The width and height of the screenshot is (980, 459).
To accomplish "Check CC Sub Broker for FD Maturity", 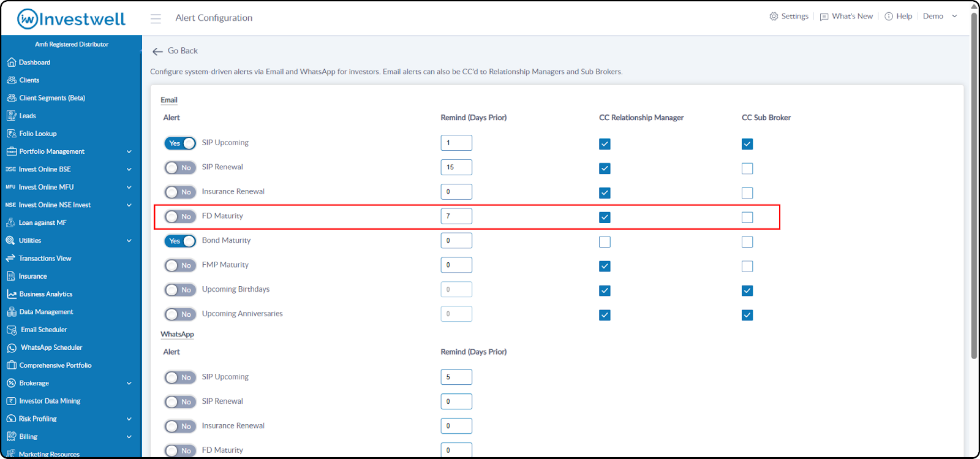I will coord(747,218).
